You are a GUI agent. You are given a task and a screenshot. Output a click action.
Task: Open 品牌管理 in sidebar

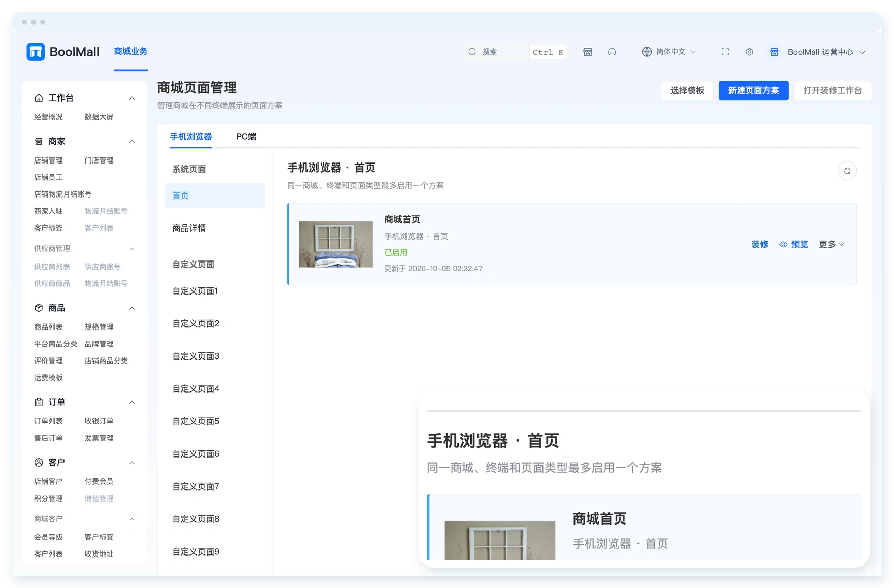99,344
